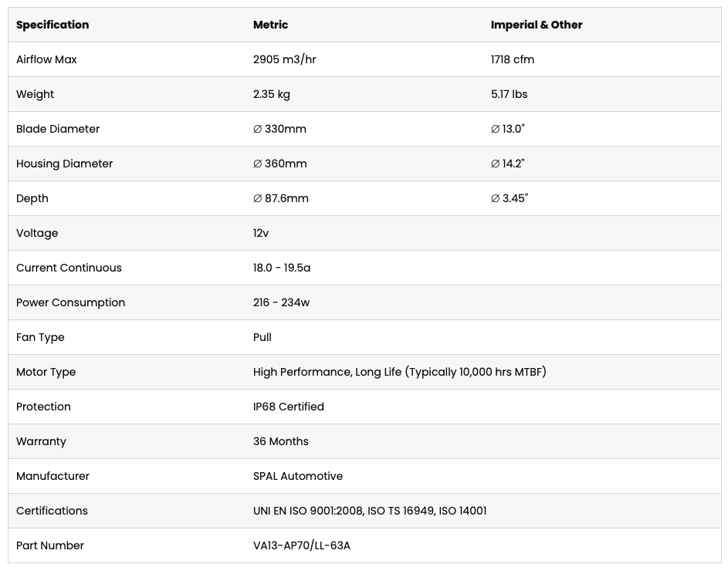The width and height of the screenshot is (728, 574).
Task: Click the ISO certifications text
Action: click(370, 511)
